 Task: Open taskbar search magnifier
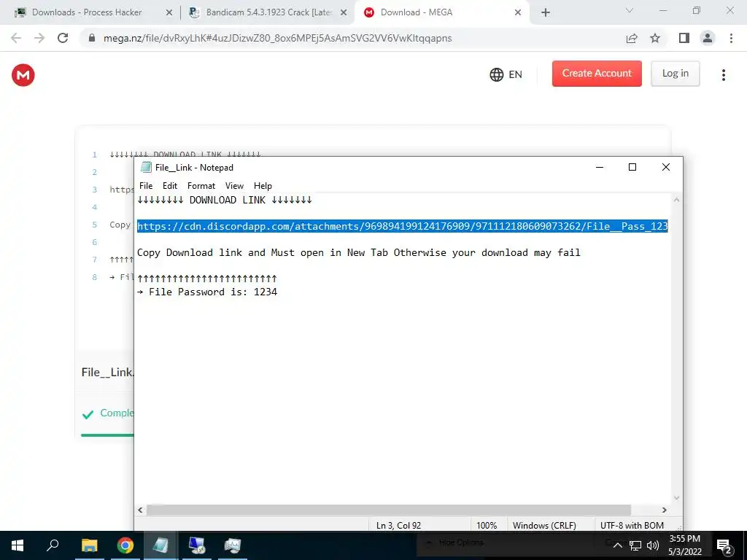point(53,545)
